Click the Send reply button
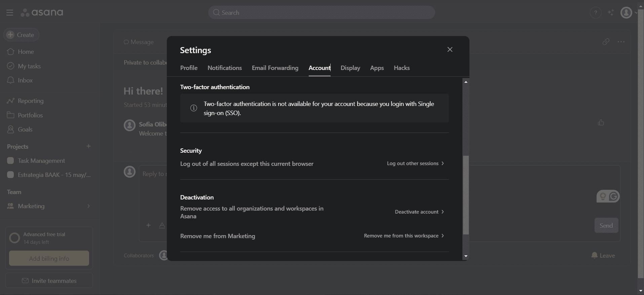 606,225
